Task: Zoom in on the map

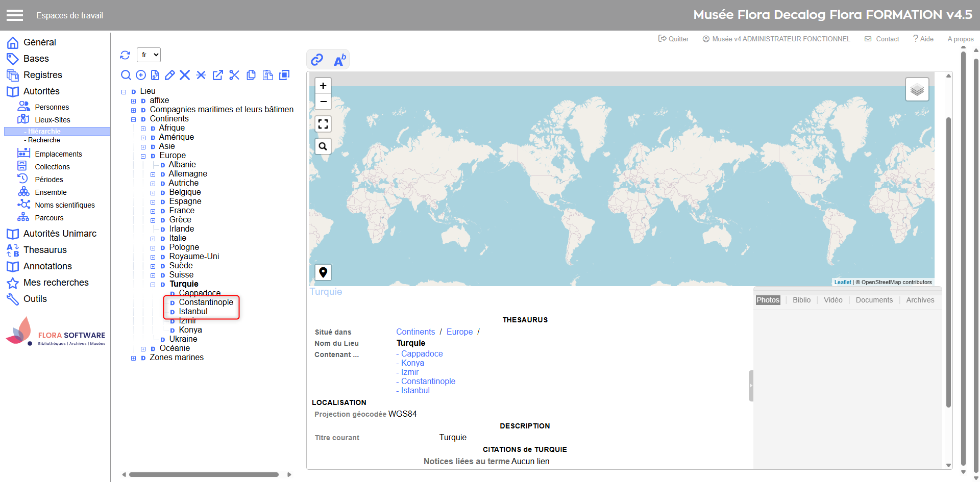Action: tap(323, 86)
